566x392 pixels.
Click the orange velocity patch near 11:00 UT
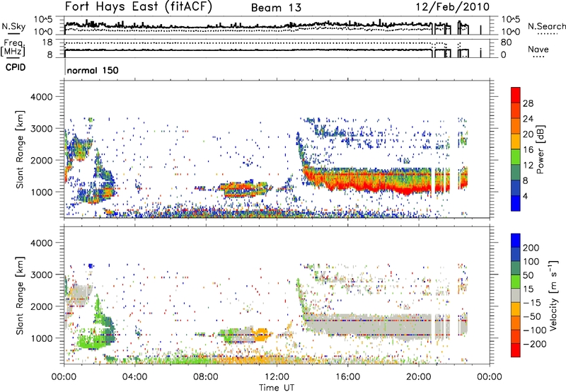coord(260,334)
